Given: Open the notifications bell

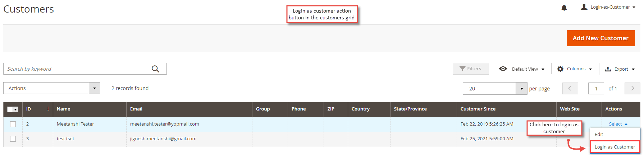Looking at the screenshot, I should point(564,8).
